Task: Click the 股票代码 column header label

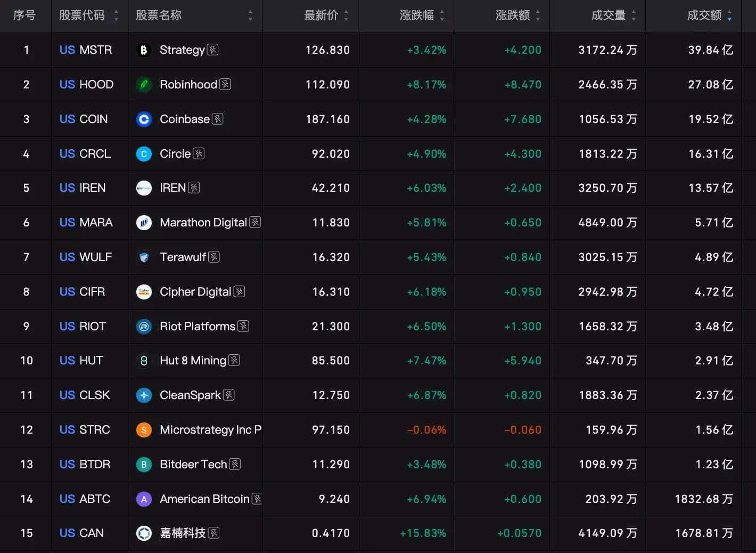Action: click(x=82, y=15)
